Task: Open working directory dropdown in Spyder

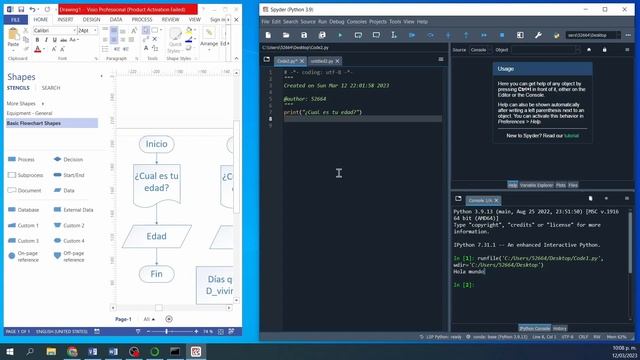Action: [618, 36]
